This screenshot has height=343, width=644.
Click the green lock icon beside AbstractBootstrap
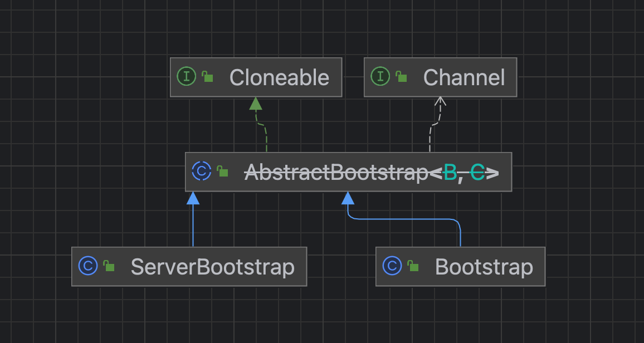(x=222, y=171)
